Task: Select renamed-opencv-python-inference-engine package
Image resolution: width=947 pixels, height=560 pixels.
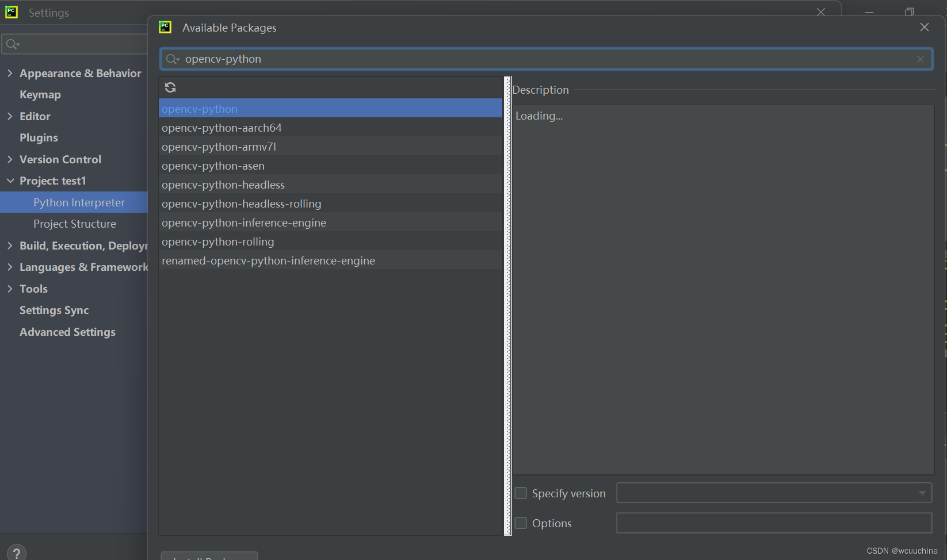Action: point(330,260)
